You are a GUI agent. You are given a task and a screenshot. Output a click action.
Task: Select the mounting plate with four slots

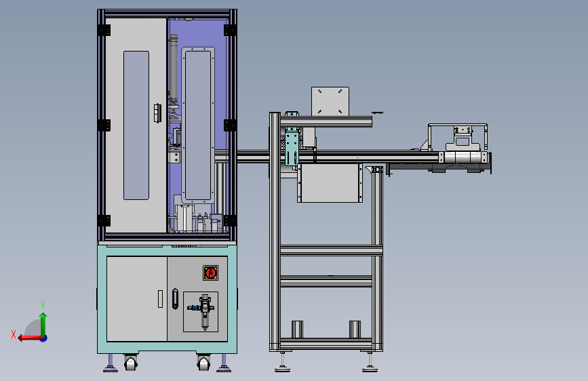coord(330,101)
